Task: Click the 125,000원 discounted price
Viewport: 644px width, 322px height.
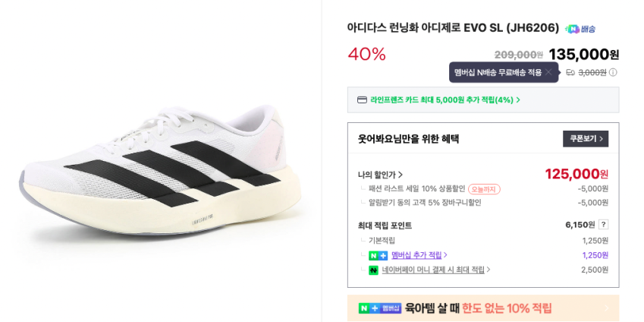Action: coord(576,174)
